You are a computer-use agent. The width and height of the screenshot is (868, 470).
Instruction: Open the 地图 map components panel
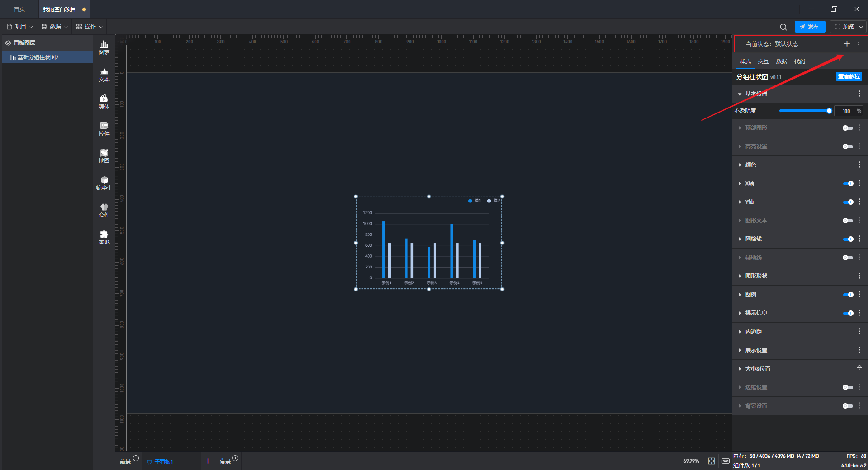[x=104, y=156]
